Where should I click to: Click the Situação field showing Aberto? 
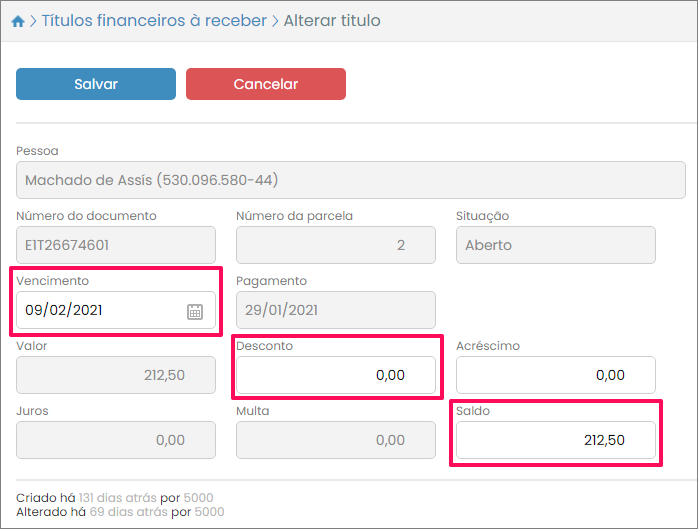coord(555,245)
